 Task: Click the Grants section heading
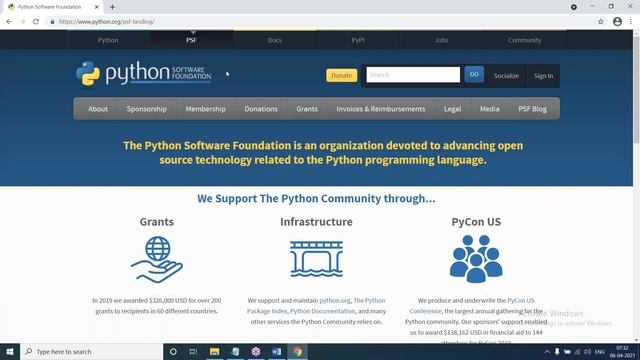pyautogui.click(x=157, y=222)
